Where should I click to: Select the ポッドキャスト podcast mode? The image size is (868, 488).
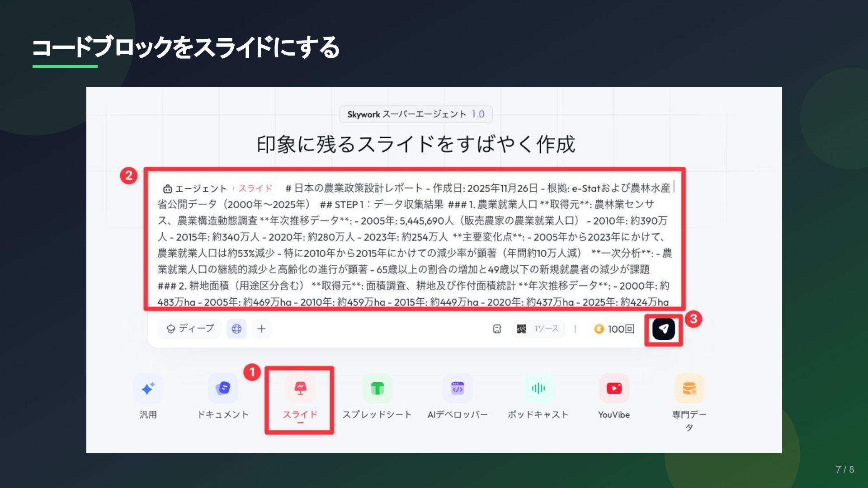pyautogui.click(x=538, y=397)
